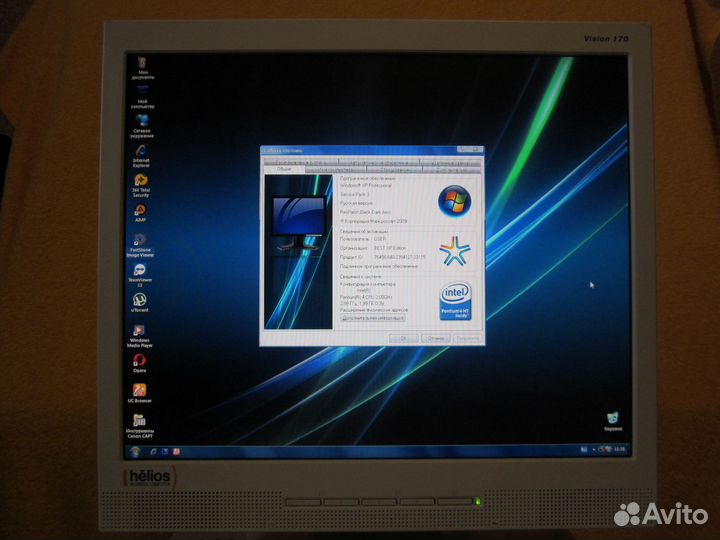Close the System Properties dialog
This screenshot has width=720, height=540.
tap(477, 149)
